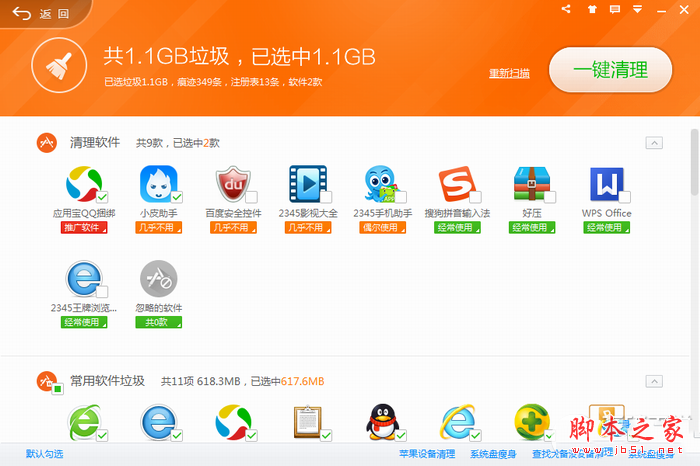This screenshot has width=700, height=466.
Task: Click the 默认勾选 link
Action: point(44,454)
